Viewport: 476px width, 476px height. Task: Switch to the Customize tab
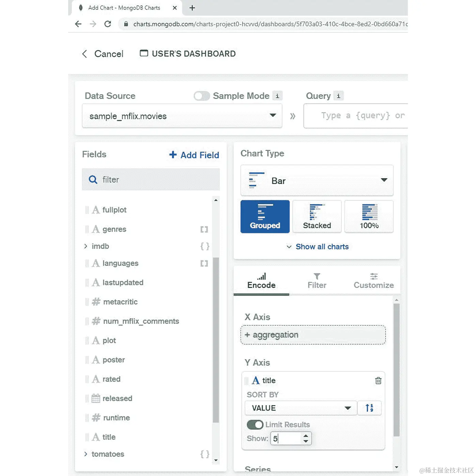[373, 281]
